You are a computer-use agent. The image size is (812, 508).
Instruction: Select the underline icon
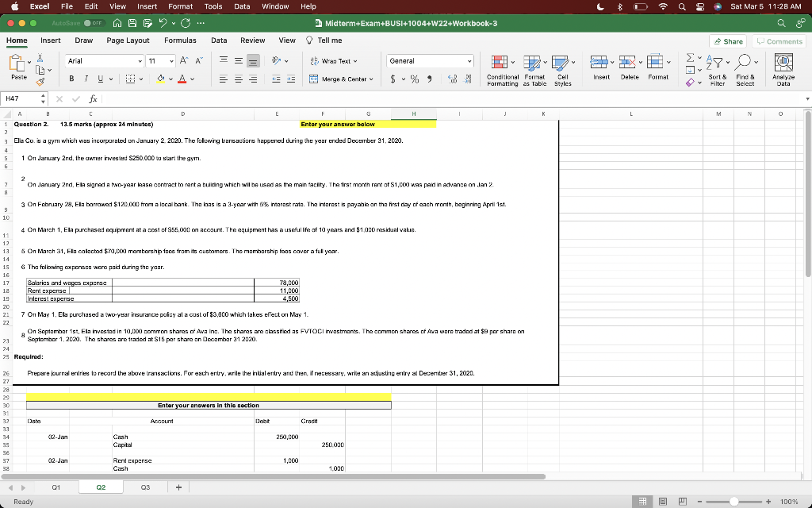pos(100,78)
